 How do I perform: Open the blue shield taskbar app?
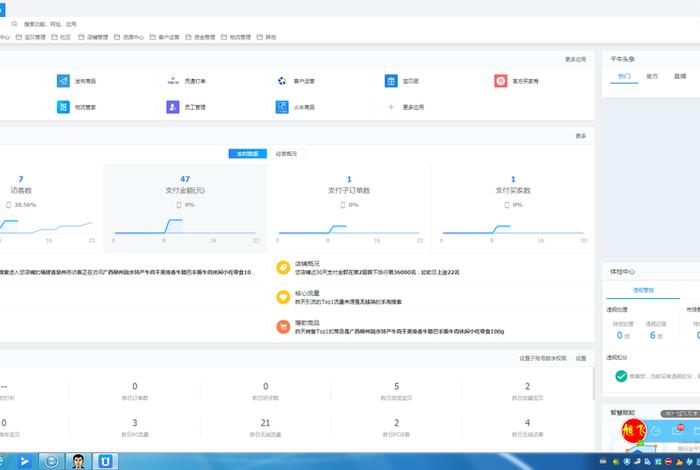tap(105, 462)
